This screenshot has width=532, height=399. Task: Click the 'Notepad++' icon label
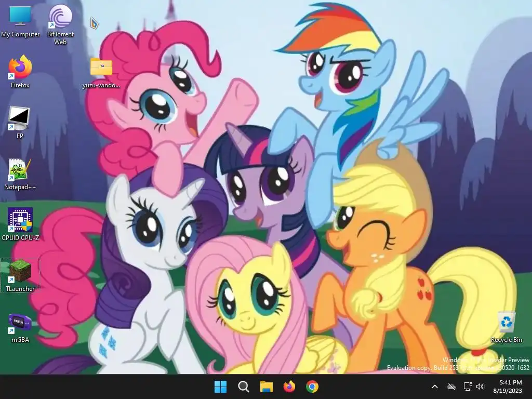[x=20, y=187]
